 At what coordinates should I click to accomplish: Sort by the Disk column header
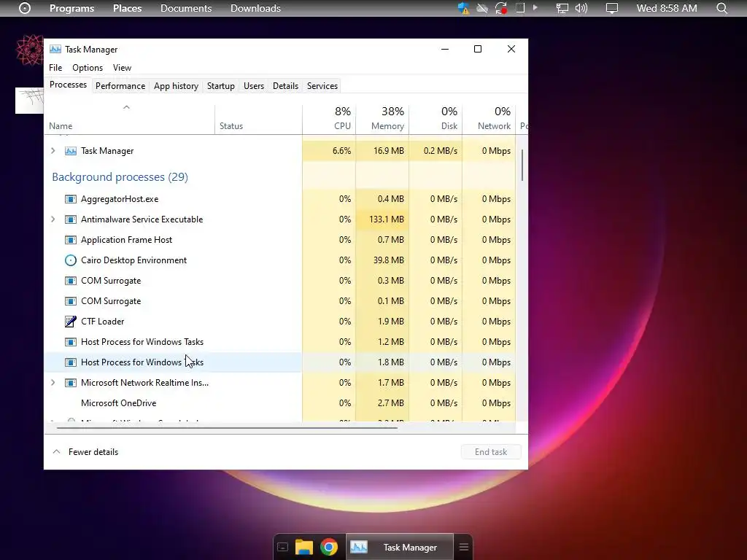436,119
